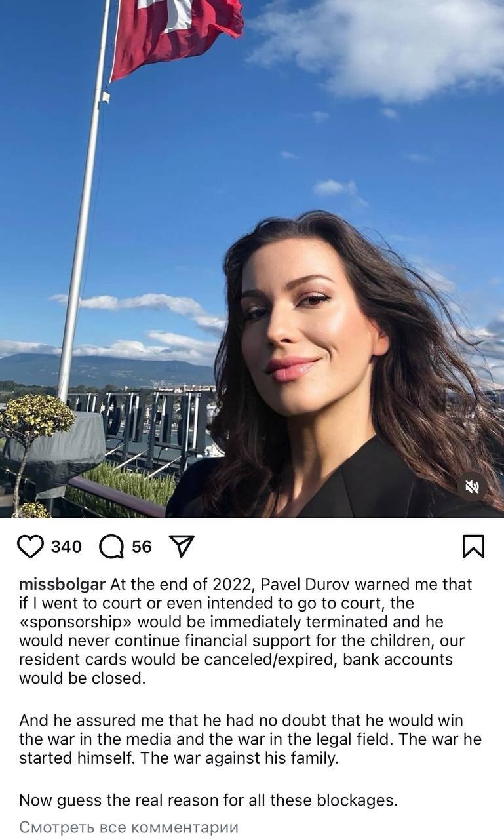Save the post with the bookmark icon
The width and height of the screenshot is (504, 839).
pyautogui.click(x=473, y=547)
